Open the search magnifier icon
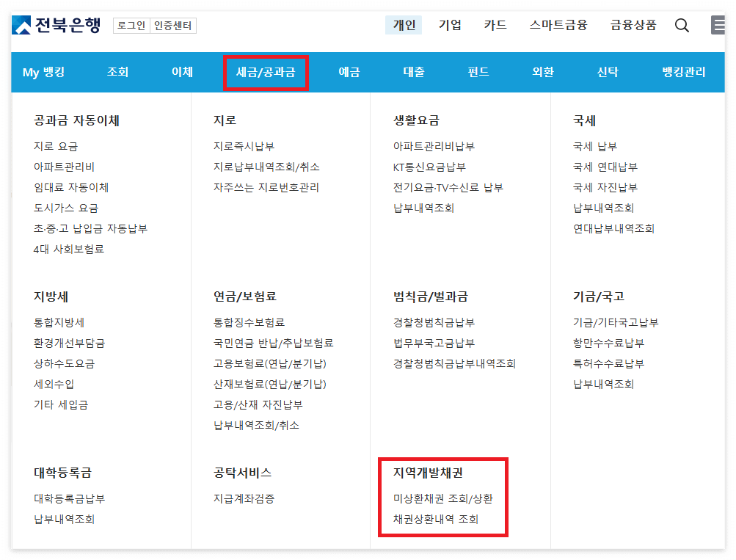The image size is (736, 560). pos(682,24)
